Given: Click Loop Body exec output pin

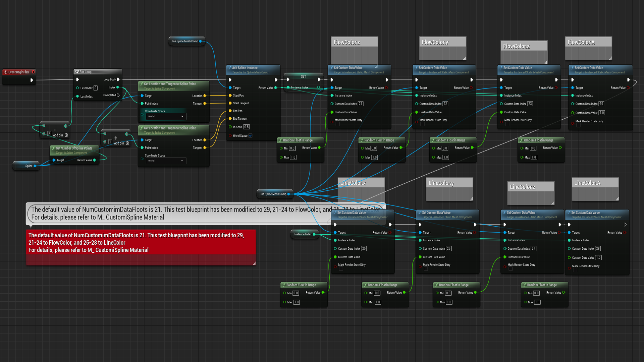Looking at the screenshot, I should point(118,79).
